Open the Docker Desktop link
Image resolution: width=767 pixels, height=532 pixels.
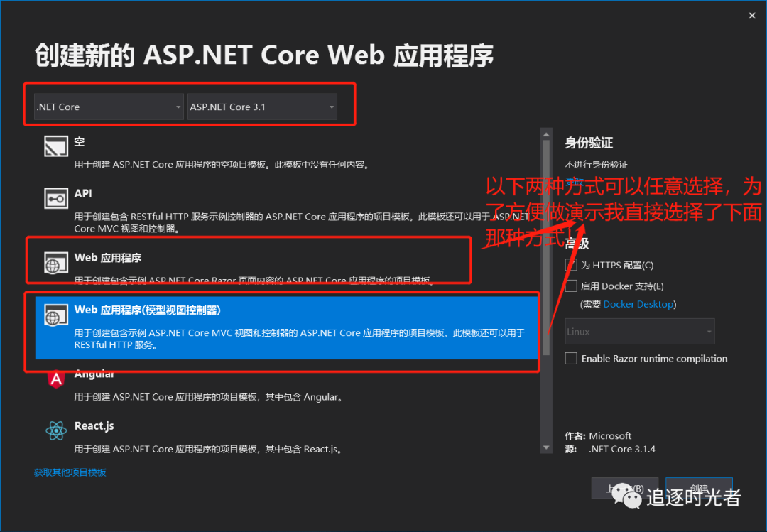click(x=638, y=304)
